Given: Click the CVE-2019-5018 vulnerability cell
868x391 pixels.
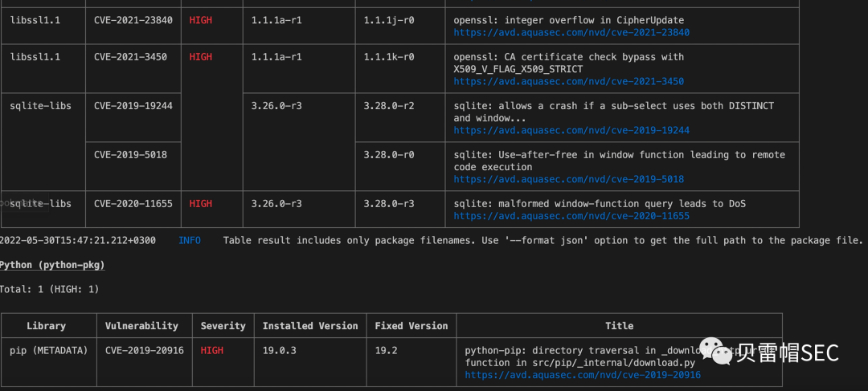Looking at the screenshot, I should [x=130, y=155].
